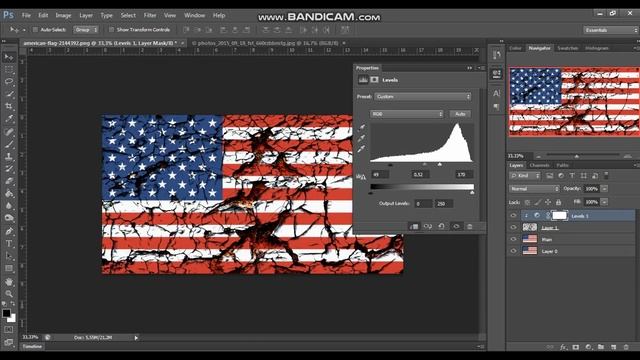The width and height of the screenshot is (640, 360).
Task: Switch to the Swatches tab
Action: 568,48
